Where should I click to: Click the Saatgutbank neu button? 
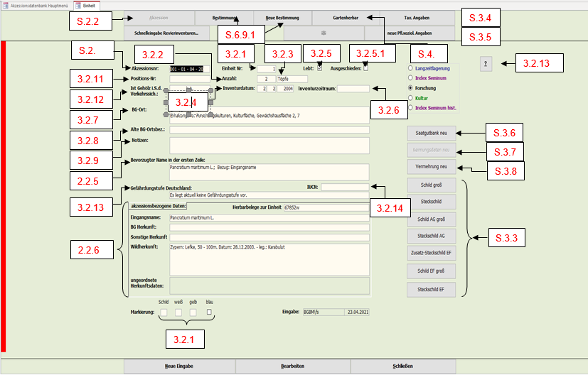click(430, 133)
